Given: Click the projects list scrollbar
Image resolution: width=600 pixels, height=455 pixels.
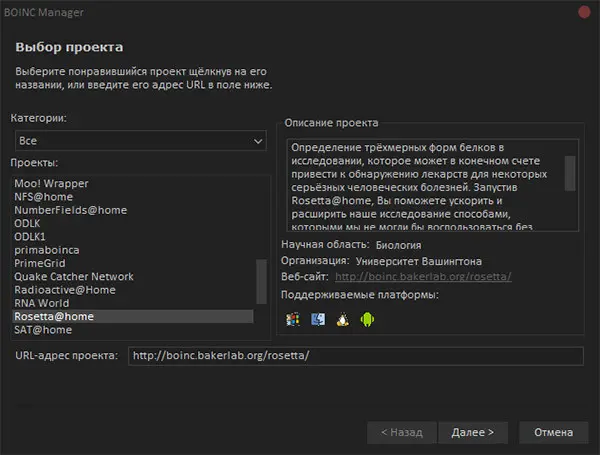Looking at the screenshot, I should (262, 280).
